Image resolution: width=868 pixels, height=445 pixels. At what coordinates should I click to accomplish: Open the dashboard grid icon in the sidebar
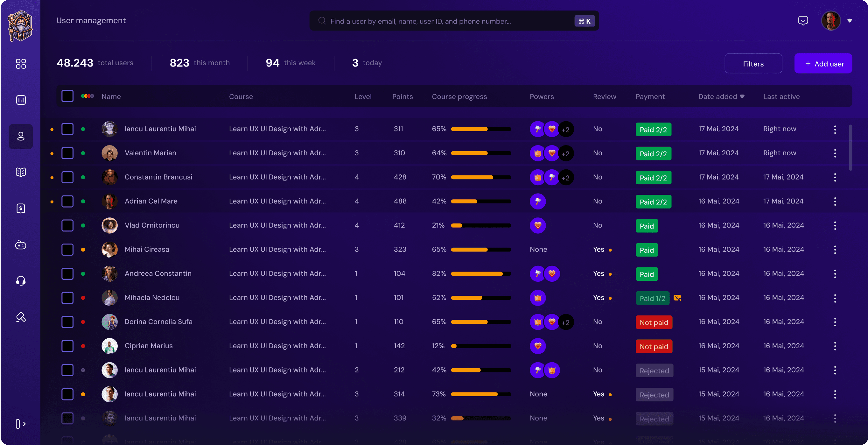pos(21,63)
